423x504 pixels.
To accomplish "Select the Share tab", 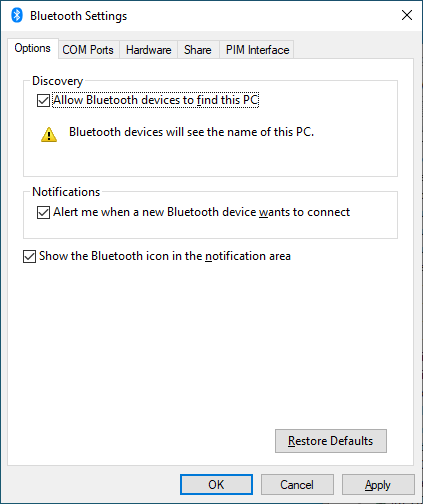I will click(198, 50).
